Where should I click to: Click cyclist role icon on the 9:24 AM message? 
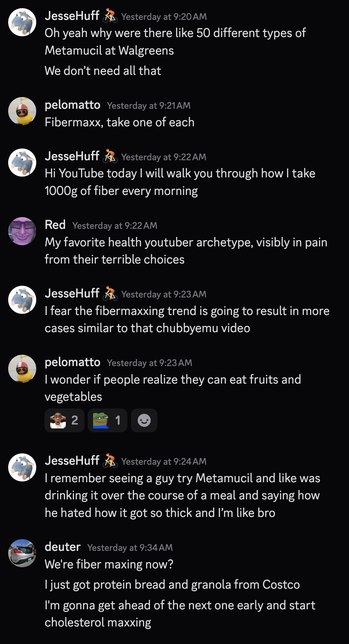(110, 461)
